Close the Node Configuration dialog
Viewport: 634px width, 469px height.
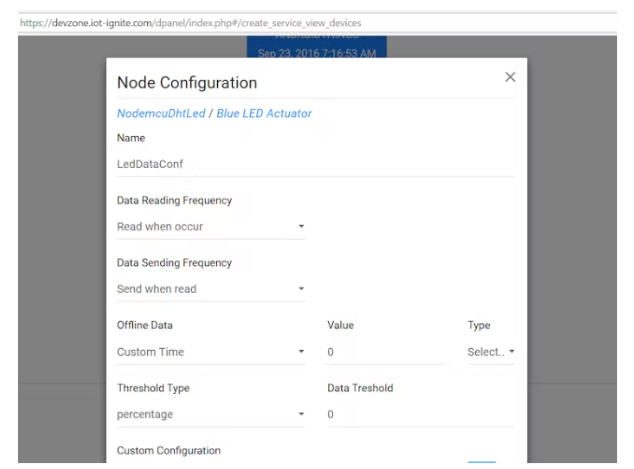click(510, 78)
